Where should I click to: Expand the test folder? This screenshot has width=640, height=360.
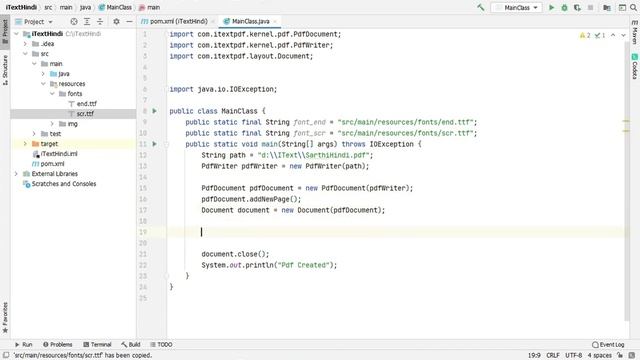[34, 134]
